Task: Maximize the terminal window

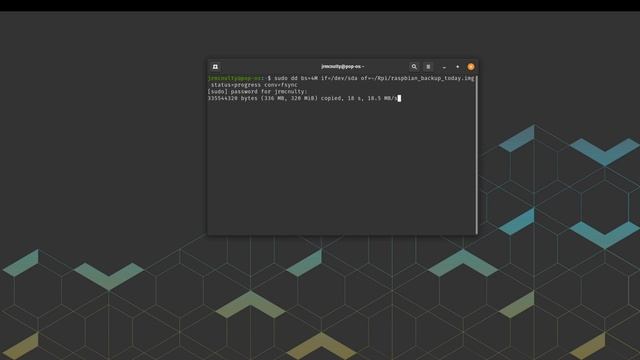Action: coord(458,67)
